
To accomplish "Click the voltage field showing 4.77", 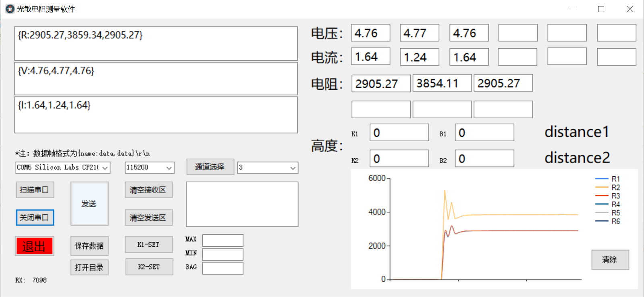I will [x=420, y=33].
